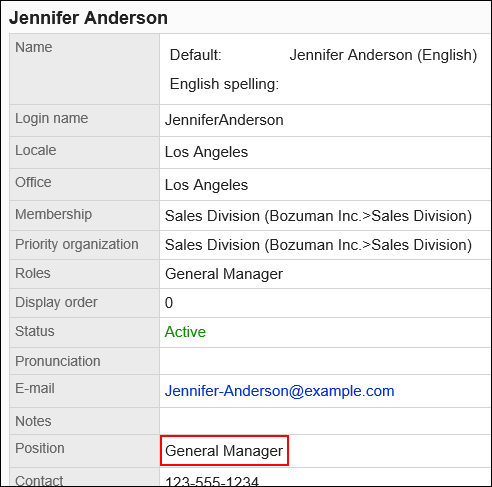The image size is (492, 487).
Task: Select the Los Angeles locale value
Action: click(206, 152)
